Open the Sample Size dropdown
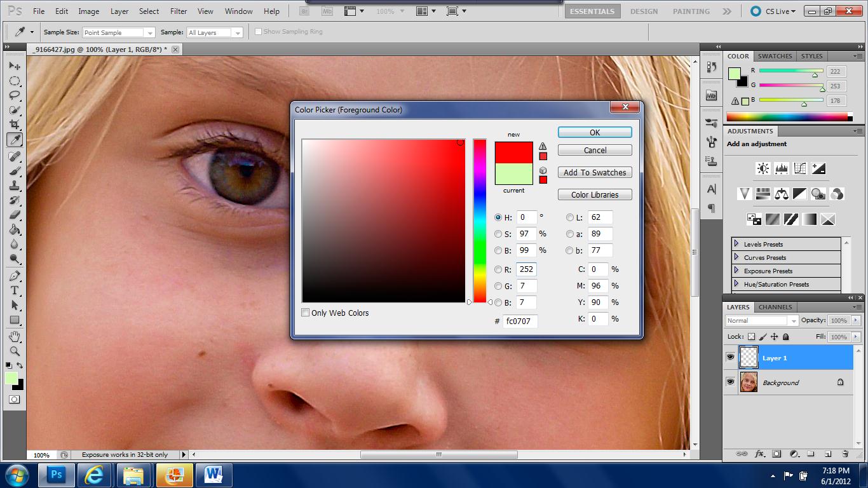This screenshot has width=868, height=488. 119,32
